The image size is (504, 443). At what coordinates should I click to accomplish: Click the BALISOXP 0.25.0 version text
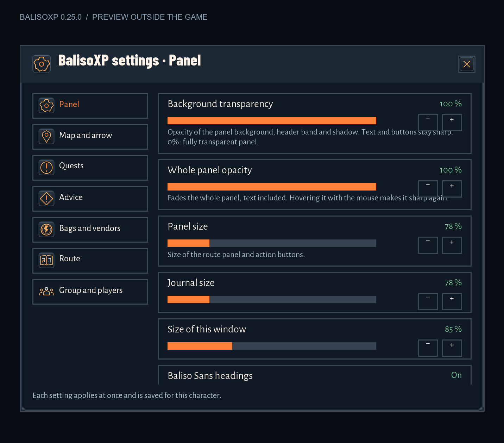coord(51,17)
